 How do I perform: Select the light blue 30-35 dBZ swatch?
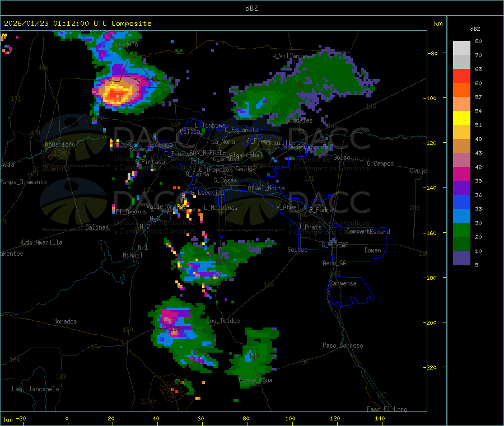point(461,216)
